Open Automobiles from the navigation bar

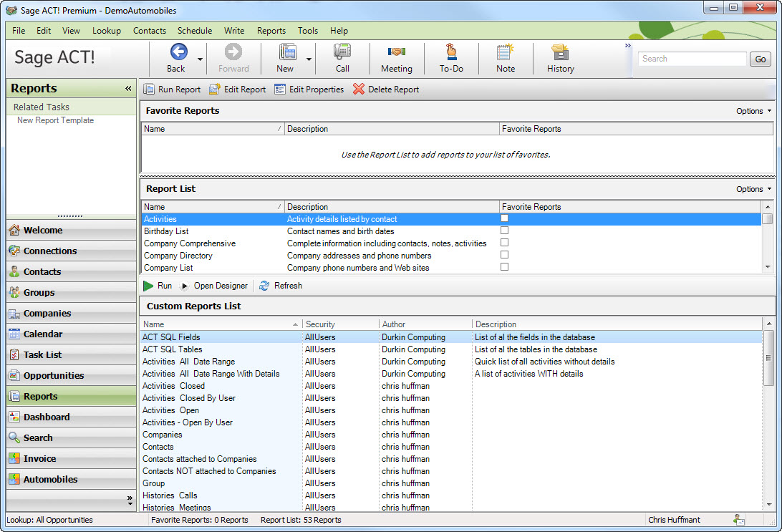(71, 480)
